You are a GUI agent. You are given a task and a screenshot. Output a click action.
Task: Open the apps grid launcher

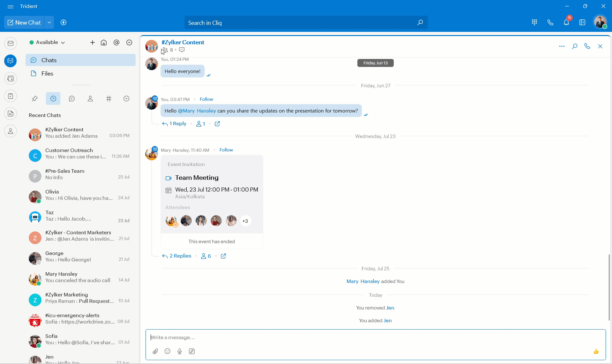pos(534,22)
